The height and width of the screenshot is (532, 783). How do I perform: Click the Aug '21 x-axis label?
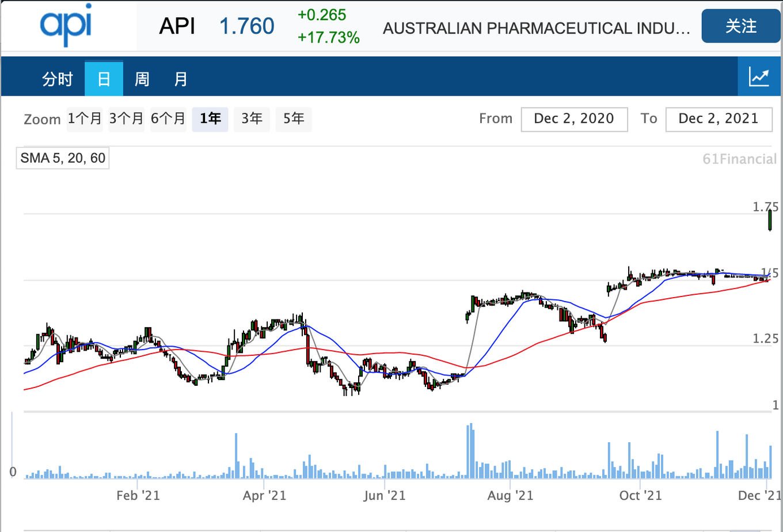click(510, 496)
